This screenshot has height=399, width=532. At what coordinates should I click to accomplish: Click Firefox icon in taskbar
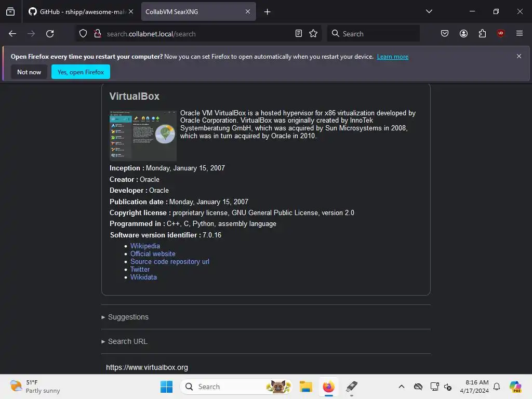(328, 387)
